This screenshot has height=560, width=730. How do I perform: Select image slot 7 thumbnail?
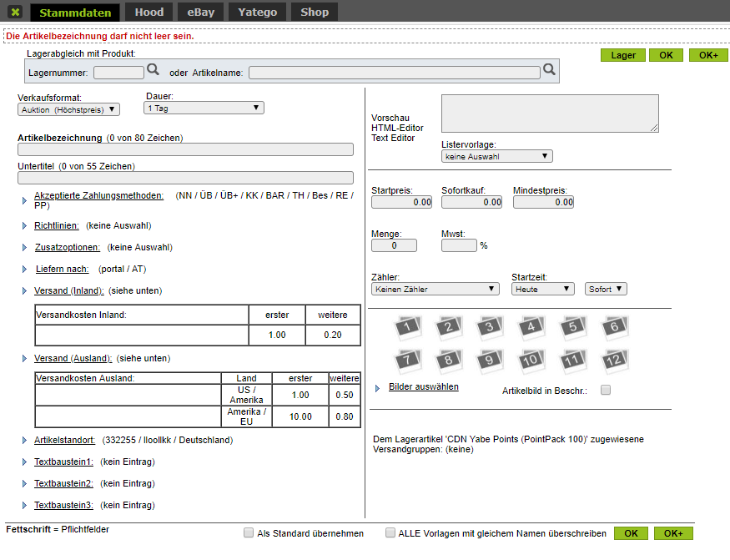pos(408,361)
